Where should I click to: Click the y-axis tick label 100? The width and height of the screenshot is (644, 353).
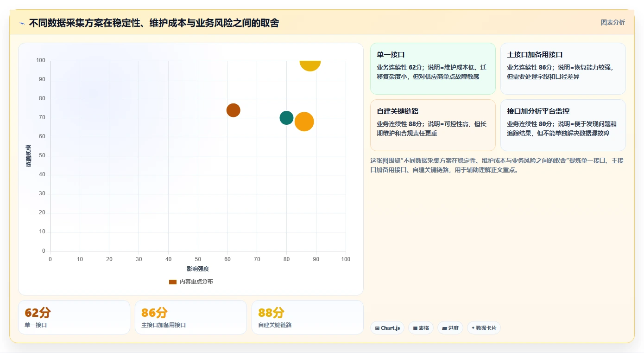(x=41, y=60)
